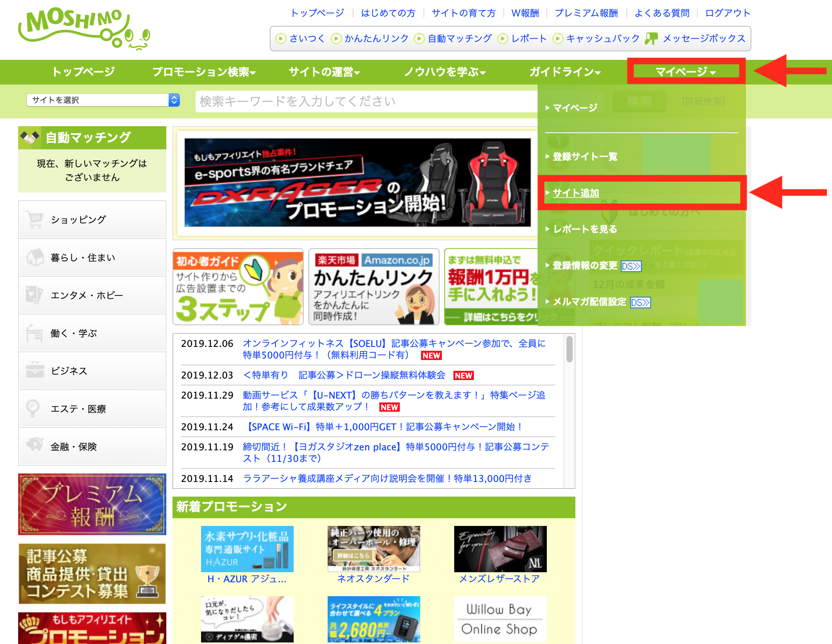Open the サイトを選択 dropdown
The image size is (832, 644).
click(x=103, y=100)
